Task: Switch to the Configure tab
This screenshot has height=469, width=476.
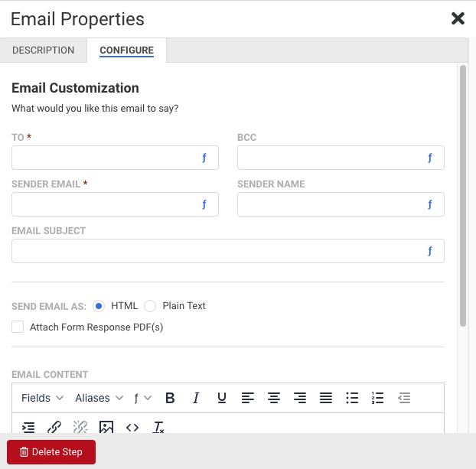Action: [126, 50]
